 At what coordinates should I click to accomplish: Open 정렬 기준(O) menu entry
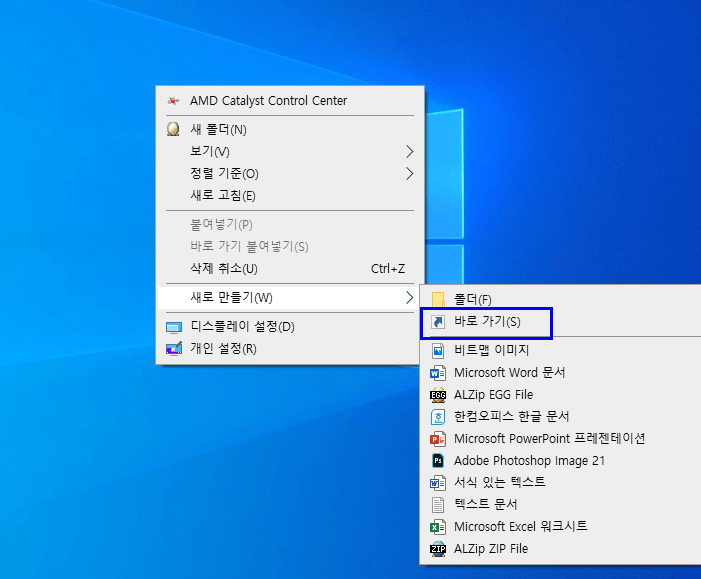(290, 173)
